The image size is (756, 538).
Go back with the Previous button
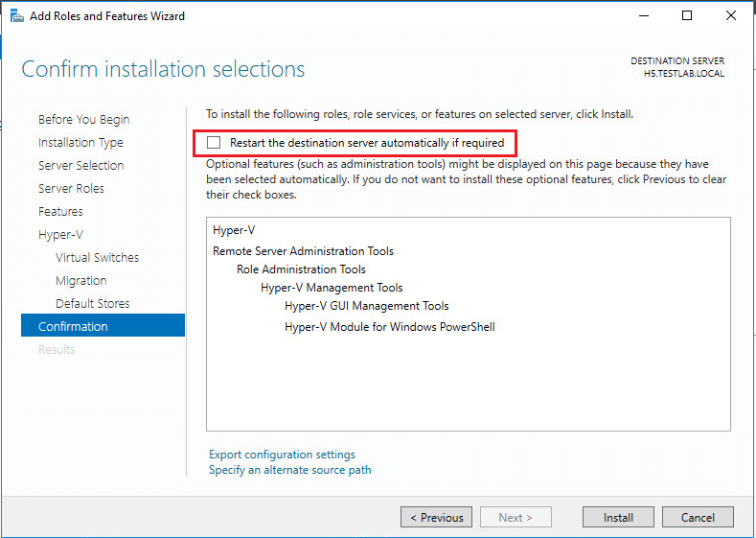436,517
